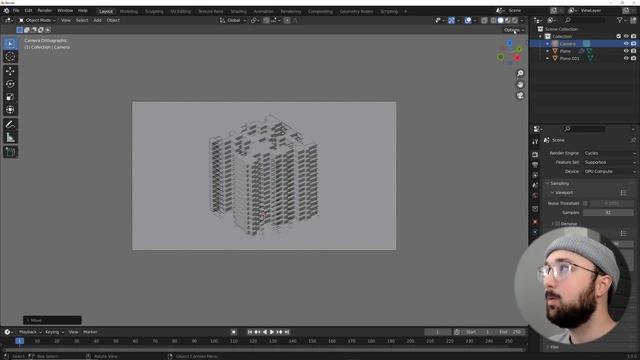Select the Move tool
This screenshot has width=640, height=360.
(x=10, y=71)
